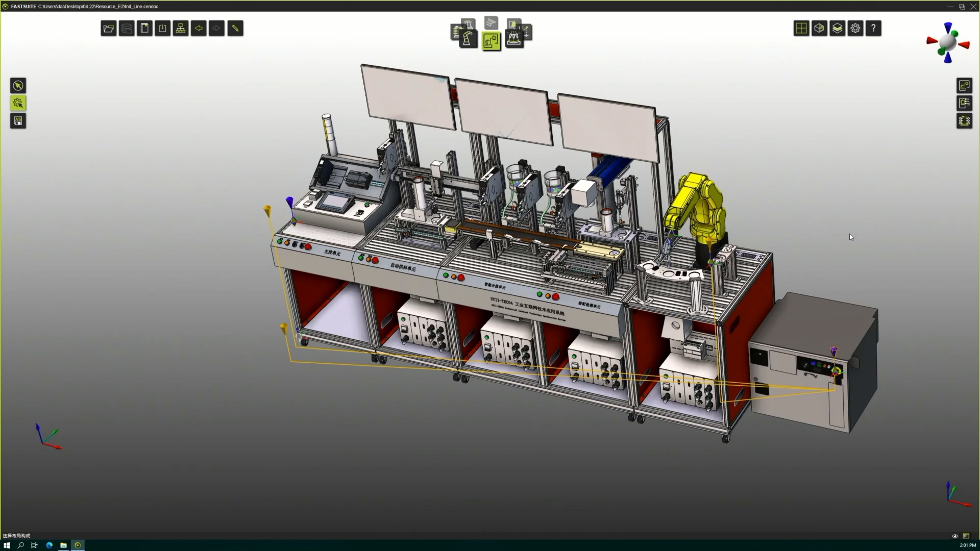Viewport: 980px width, 551px height.
Task: Click the open folder icon in toolbar
Action: (x=108, y=29)
